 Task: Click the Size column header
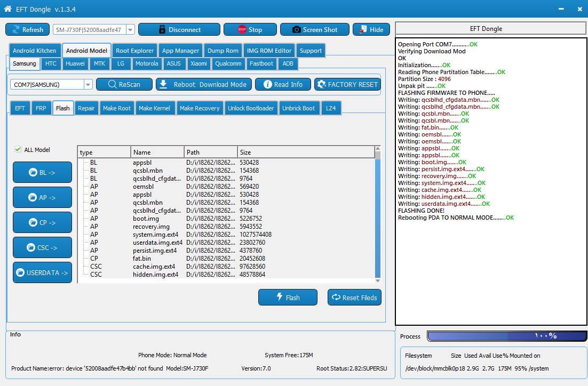click(306, 152)
